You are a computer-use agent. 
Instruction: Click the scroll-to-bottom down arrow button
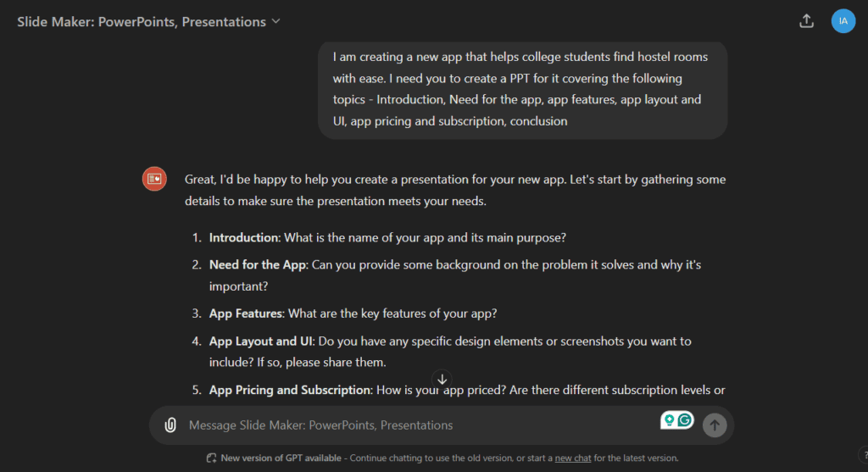point(442,379)
